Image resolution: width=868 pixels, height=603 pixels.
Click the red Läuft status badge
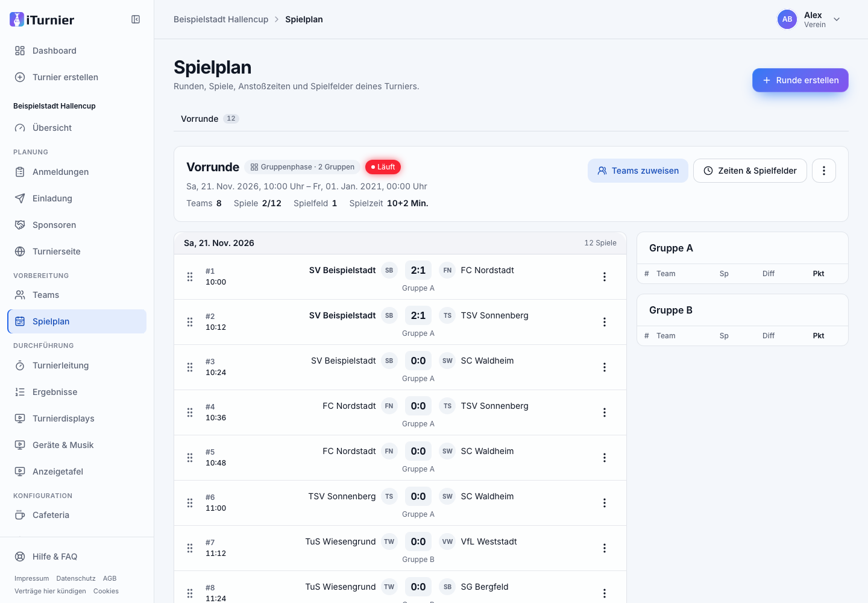coord(383,167)
